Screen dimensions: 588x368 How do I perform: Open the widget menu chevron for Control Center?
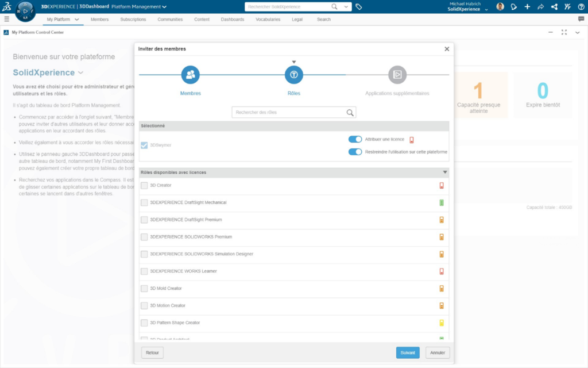pyautogui.click(x=578, y=33)
